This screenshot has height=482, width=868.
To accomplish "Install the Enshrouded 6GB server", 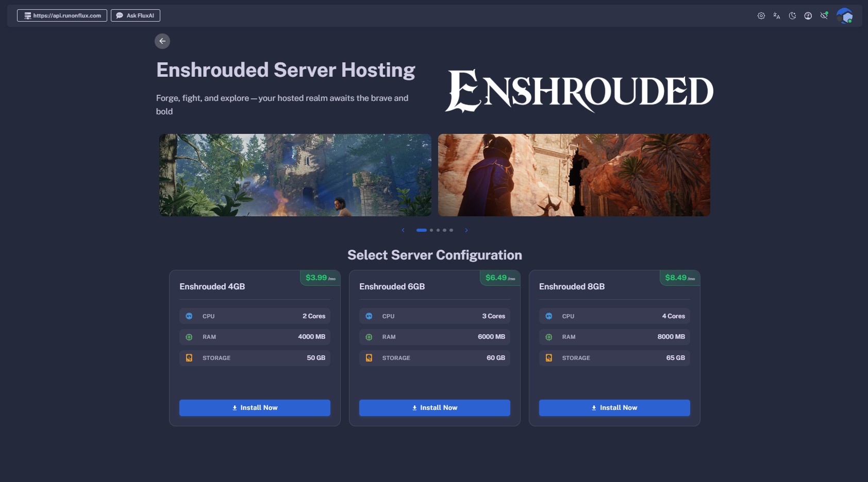I will [435, 408].
